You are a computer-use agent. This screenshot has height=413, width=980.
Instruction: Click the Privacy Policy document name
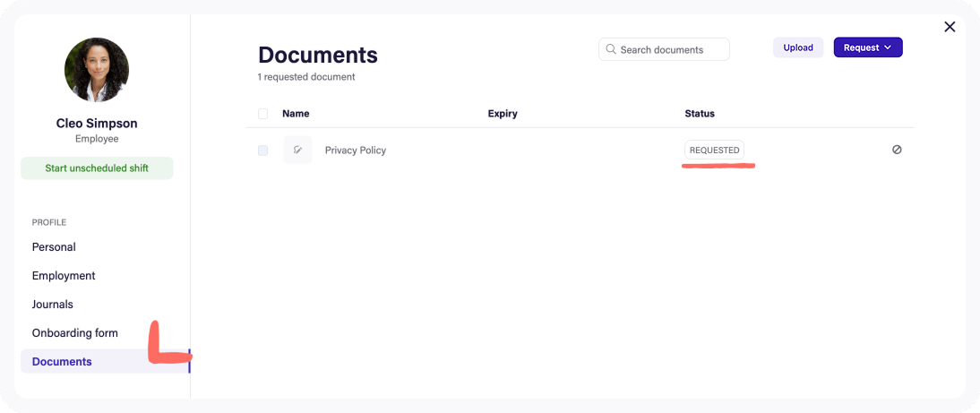pos(356,150)
